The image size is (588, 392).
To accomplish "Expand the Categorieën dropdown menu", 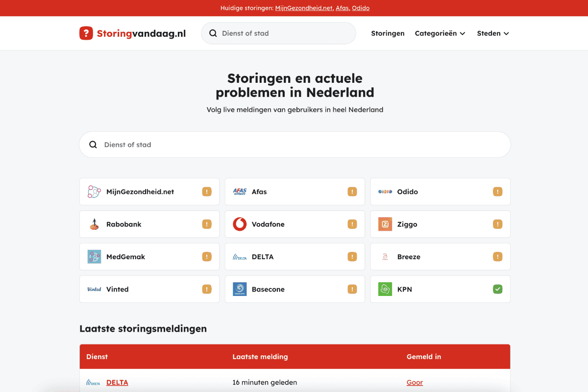I will (440, 33).
